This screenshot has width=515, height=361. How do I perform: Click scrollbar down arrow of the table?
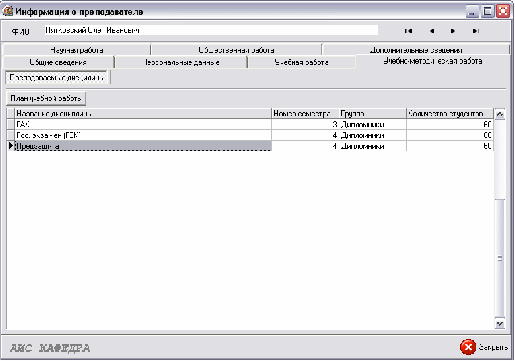tap(499, 324)
